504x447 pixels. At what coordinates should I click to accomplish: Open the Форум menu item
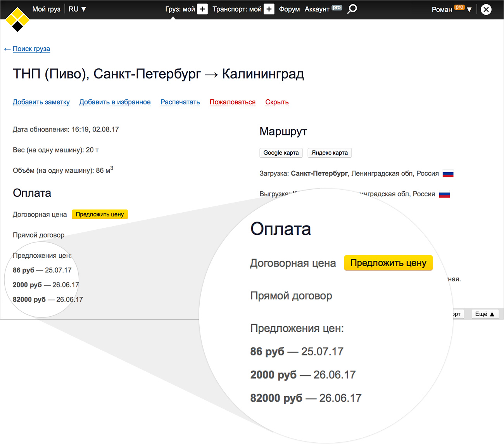pyautogui.click(x=289, y=9)
